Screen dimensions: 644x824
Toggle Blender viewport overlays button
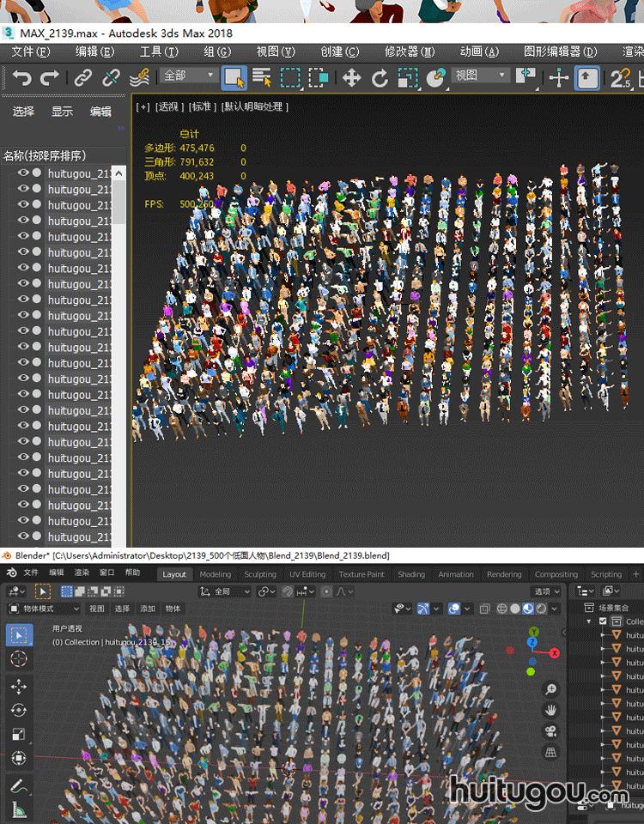click(453, 609)
